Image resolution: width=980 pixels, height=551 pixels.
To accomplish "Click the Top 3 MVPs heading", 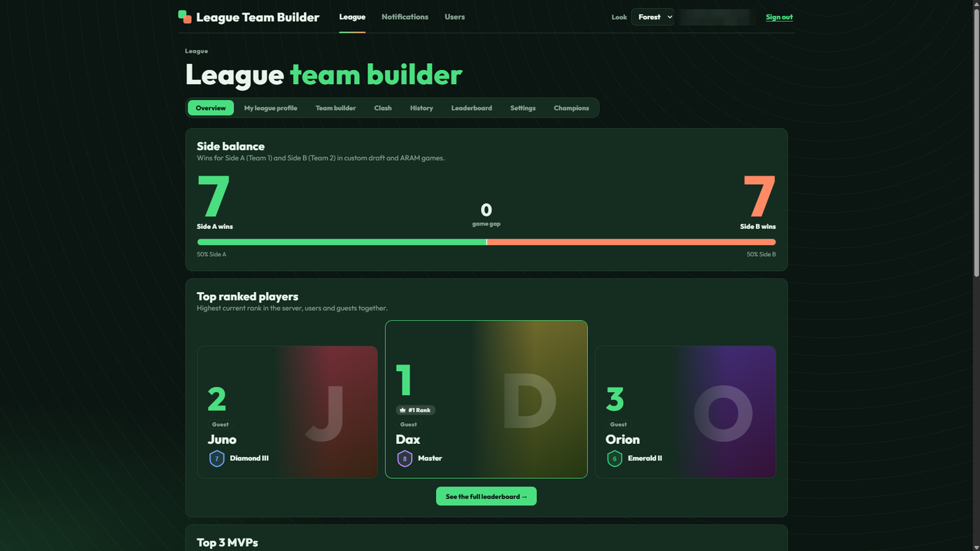I will click(227, 543).
